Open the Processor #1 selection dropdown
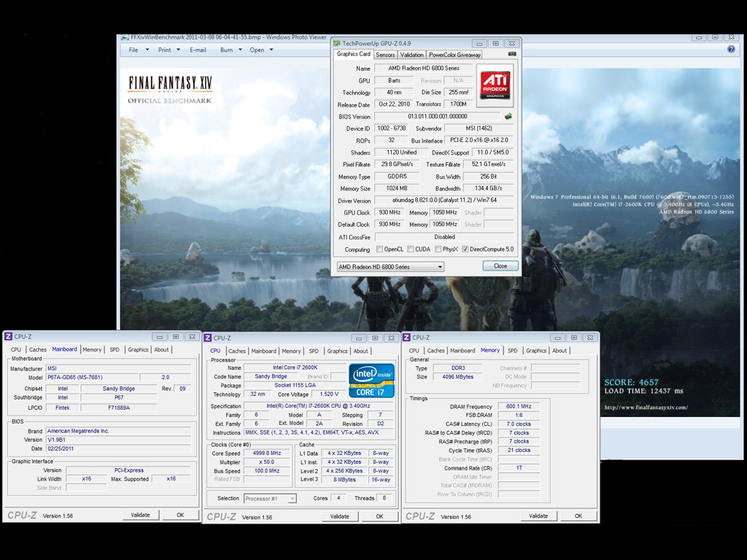The height and width of the screenshot is (560, 747). click(270, 499)
